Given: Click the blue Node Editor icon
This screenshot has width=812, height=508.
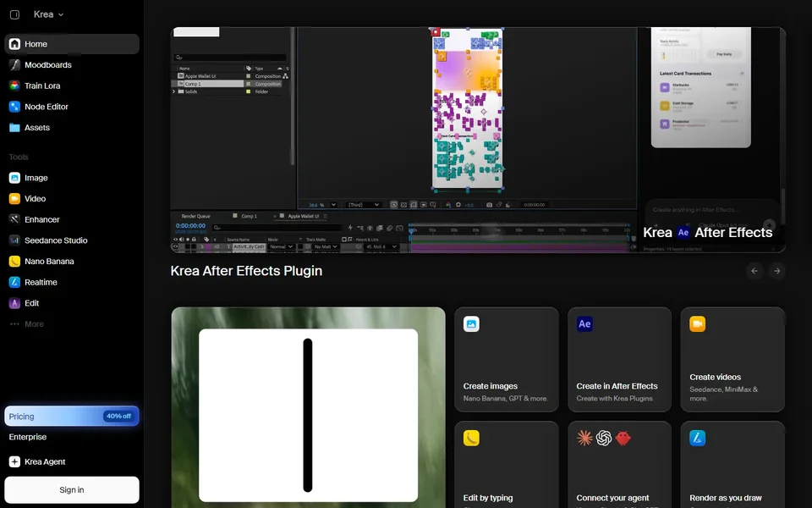Looking at the screenshot, I should pos(14,107).
